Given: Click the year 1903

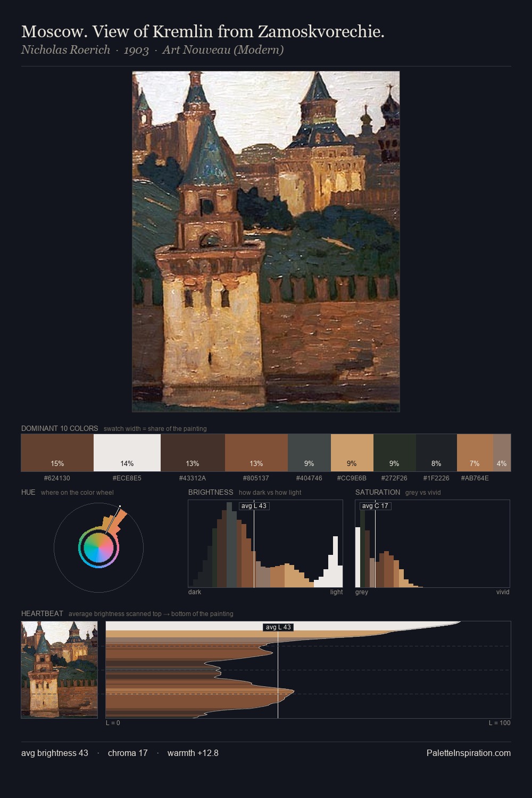Looking at the screenshot, I should (136, 50).
